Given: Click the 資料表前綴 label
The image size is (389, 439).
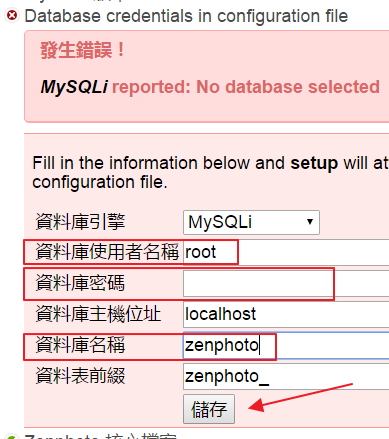Looking at the screenshot, I should (80, 376).
